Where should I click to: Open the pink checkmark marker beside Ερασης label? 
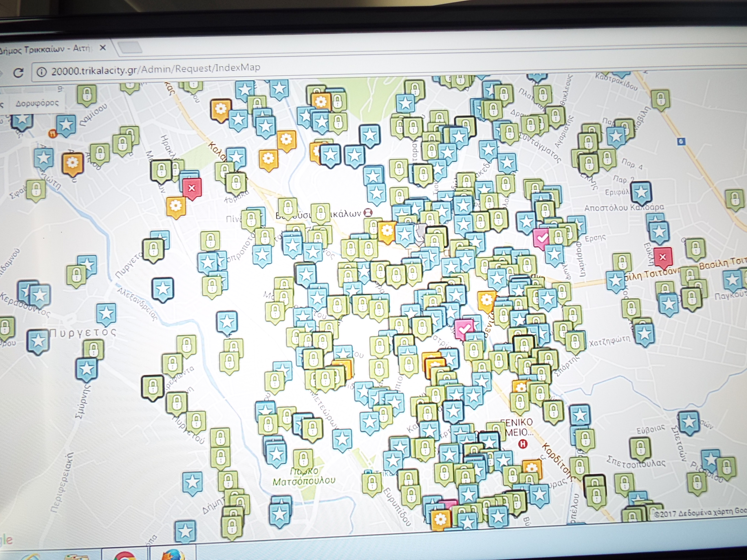(x=542, y=238)
